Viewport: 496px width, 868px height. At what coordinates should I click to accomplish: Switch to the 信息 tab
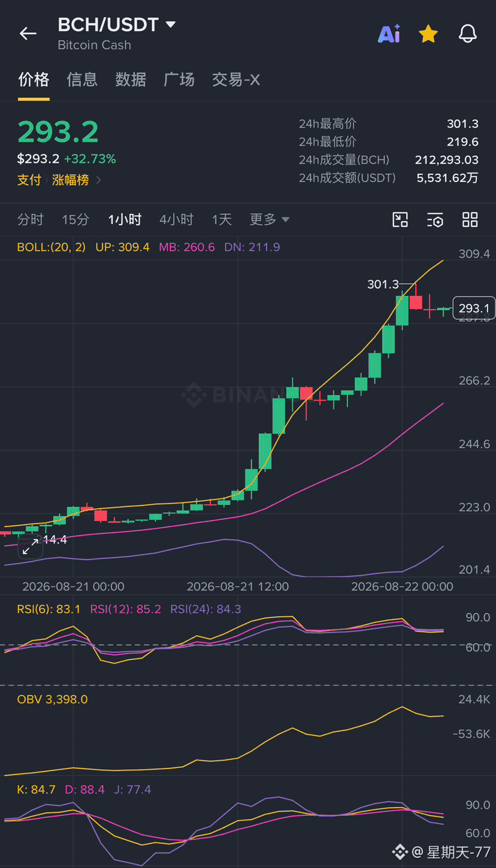tap(82, 79)
